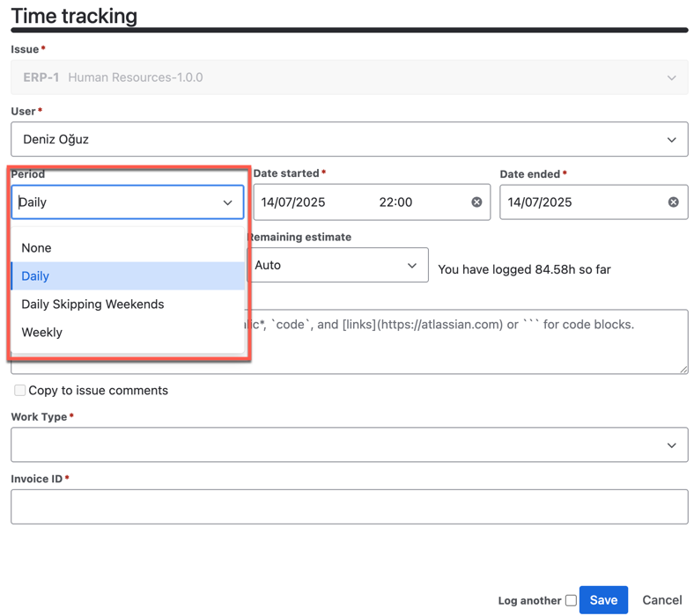694x616 pixels.
Task: Save the time tracking entry
Action: [x=603, y=600]
